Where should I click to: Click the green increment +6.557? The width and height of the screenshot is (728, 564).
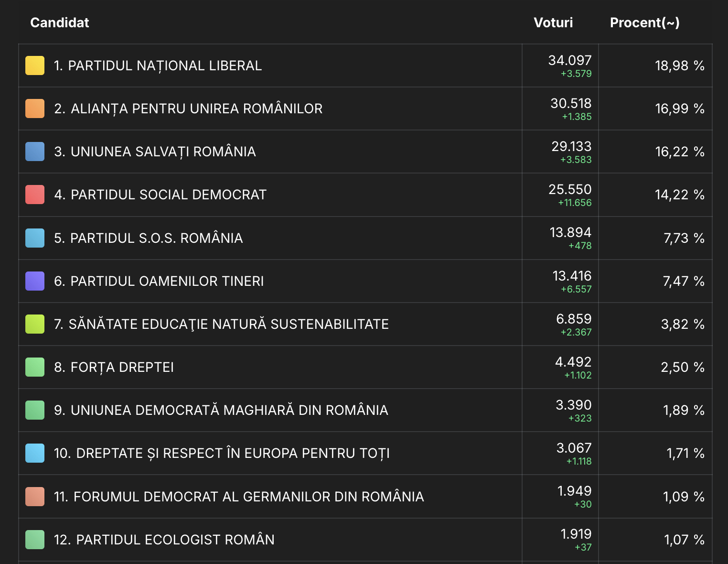coord(576,289)
